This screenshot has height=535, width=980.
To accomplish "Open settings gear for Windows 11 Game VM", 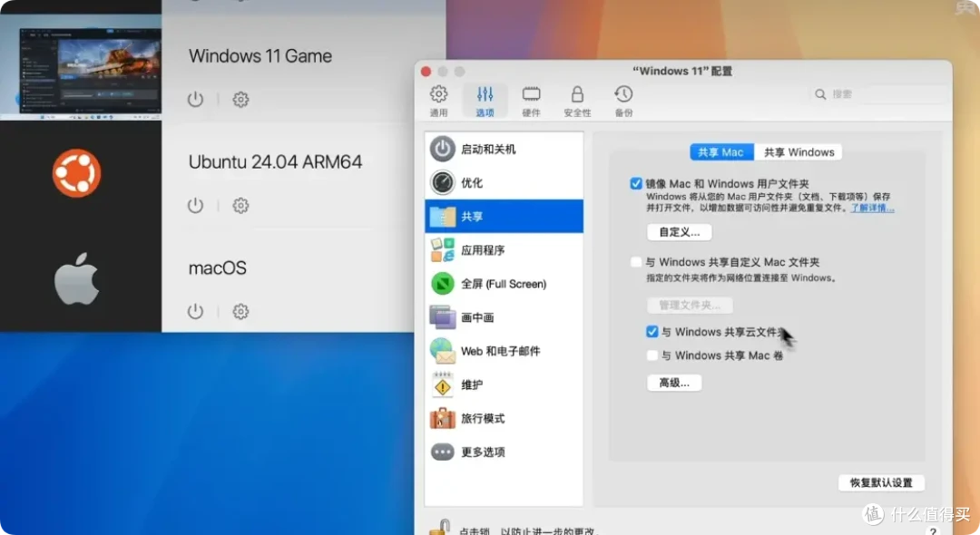I will pos(240,100).
